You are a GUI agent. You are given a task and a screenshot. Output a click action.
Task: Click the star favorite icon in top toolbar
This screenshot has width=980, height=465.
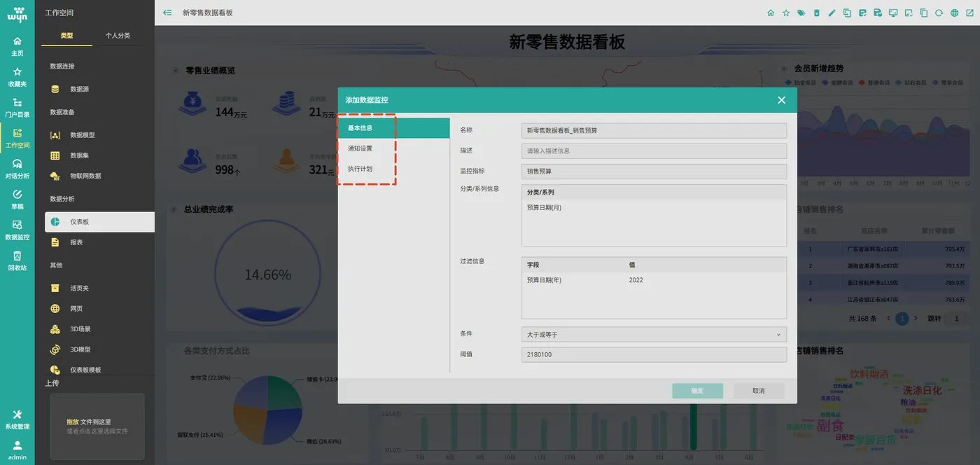pos(786,13)
